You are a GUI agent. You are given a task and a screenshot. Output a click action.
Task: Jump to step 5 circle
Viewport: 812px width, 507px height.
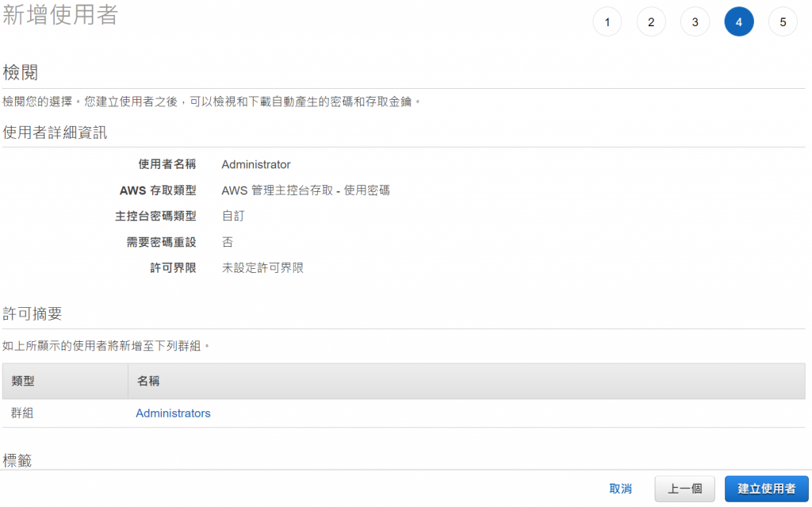pyautogui.click(x=783, y=21)
